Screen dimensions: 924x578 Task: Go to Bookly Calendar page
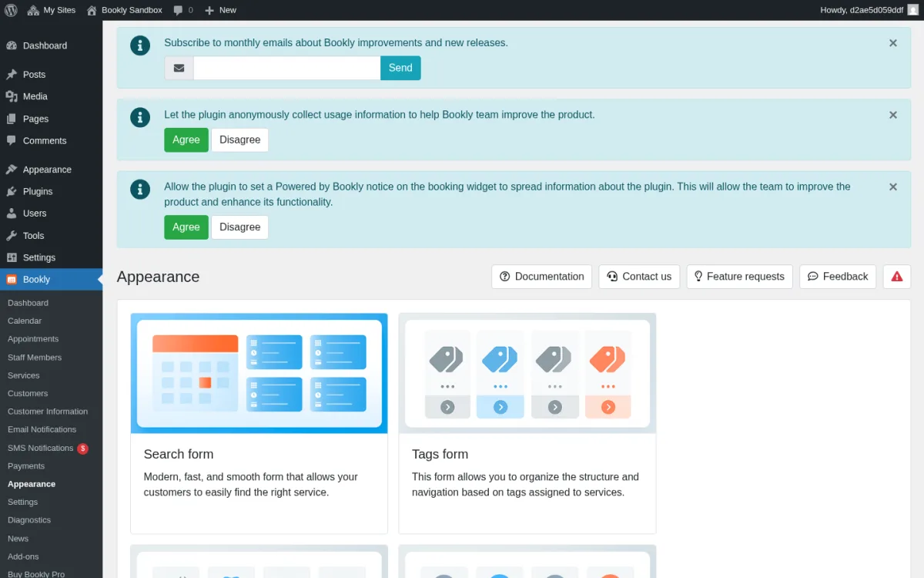tap(25, 321)
